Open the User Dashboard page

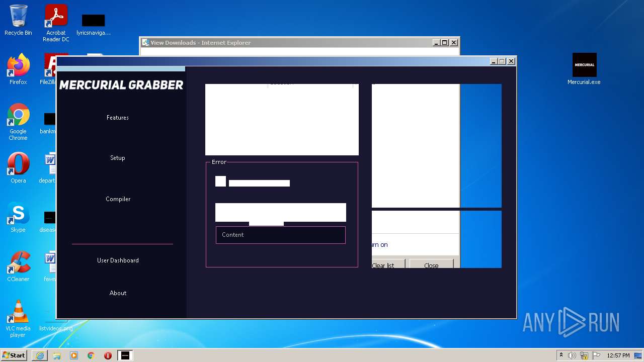point(118,260)
